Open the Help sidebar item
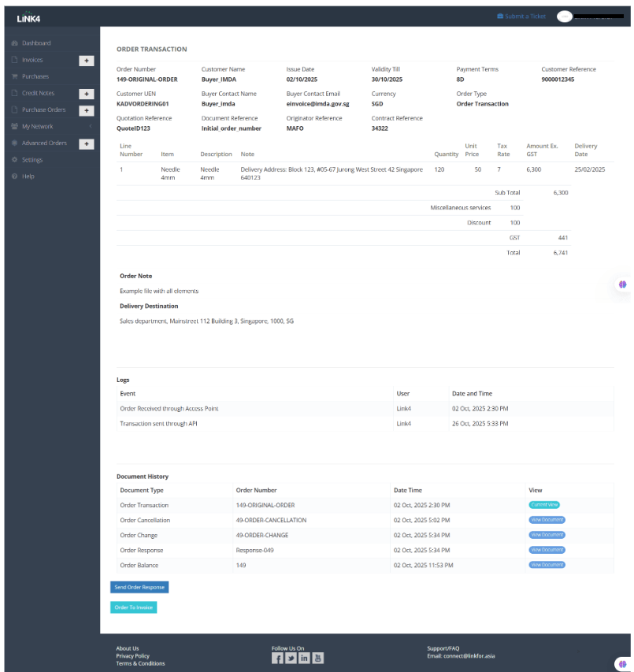 (x=28, y=176)
